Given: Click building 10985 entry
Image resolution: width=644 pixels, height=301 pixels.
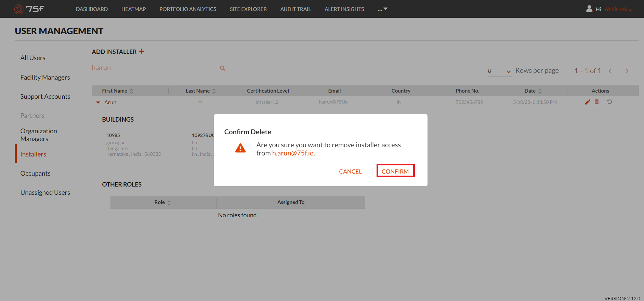Looking at the screenshot, I should coord(133,145).
